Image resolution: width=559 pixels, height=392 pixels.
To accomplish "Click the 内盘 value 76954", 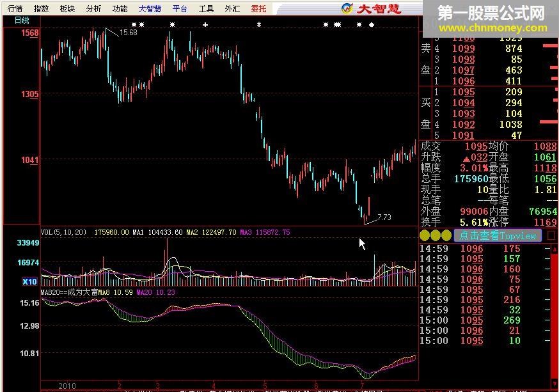I will (x=543, y=211).
